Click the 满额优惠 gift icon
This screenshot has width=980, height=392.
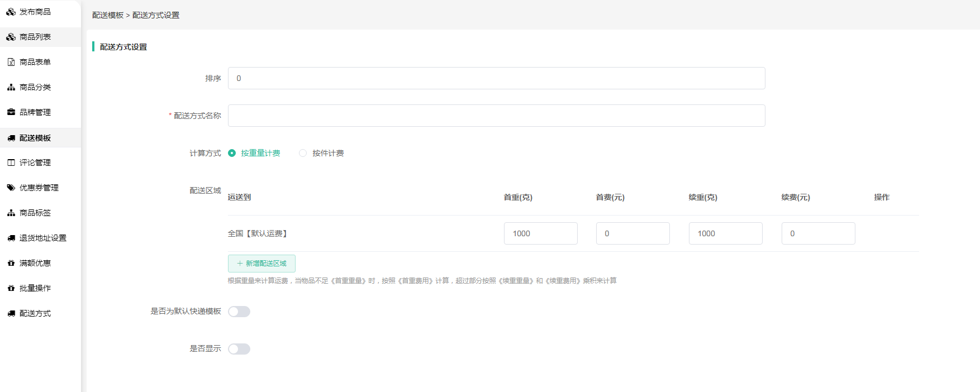pos(11,263)
